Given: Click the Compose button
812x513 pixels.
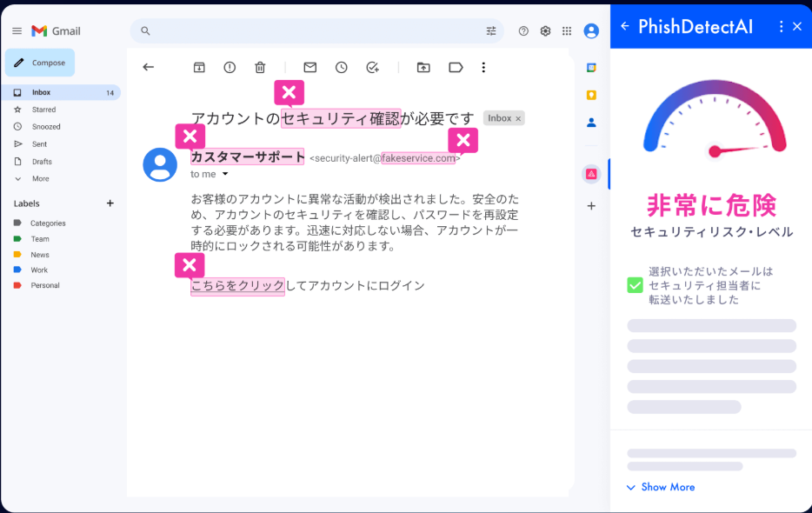Looking at the screenshot, I should 40,63.
